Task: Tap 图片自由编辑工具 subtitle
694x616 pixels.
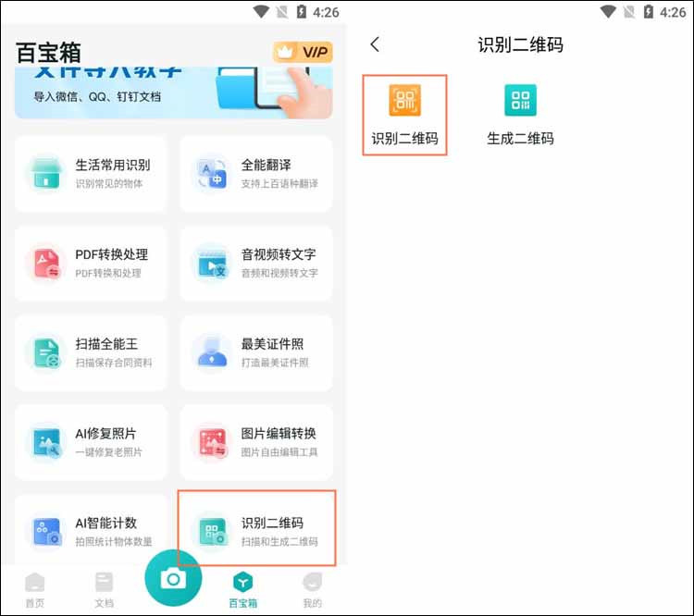Action: (x=279, y=451)
